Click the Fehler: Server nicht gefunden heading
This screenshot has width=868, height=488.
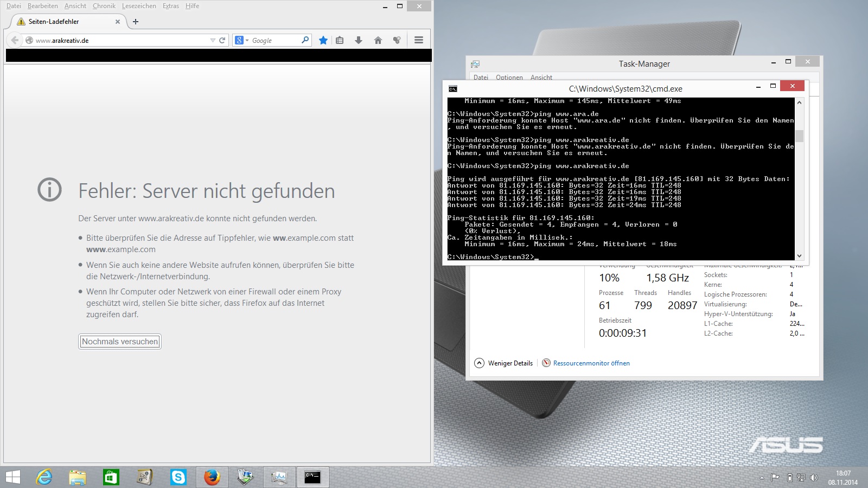click(207, 191)
